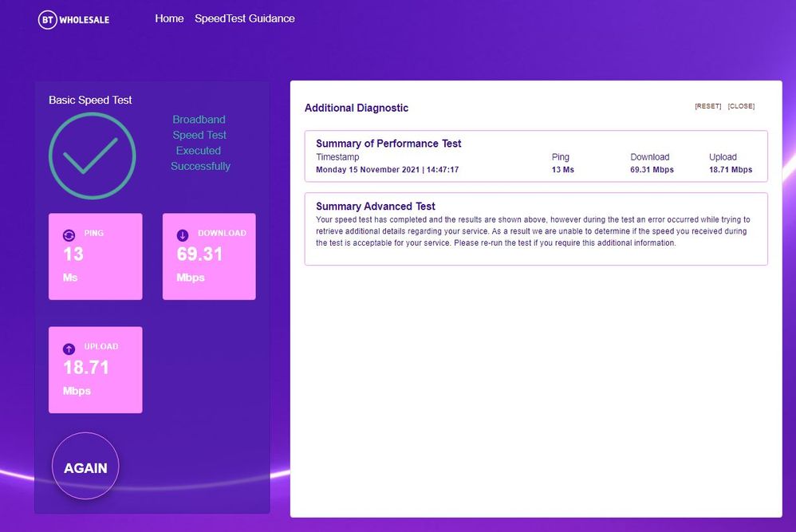Click the green success checkmark circle
Image resolution: width=796 pixels, height=532 pixels.
click(92, 156)
